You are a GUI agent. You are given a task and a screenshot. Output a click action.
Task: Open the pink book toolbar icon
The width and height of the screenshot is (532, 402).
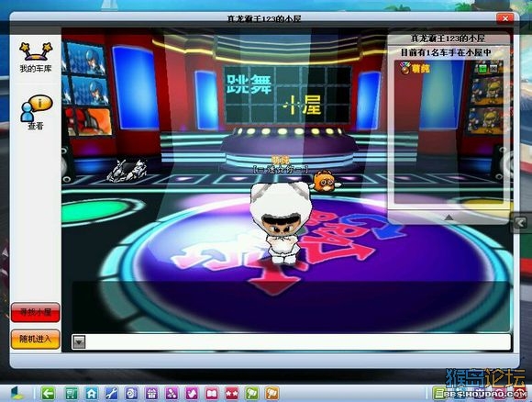212,394
